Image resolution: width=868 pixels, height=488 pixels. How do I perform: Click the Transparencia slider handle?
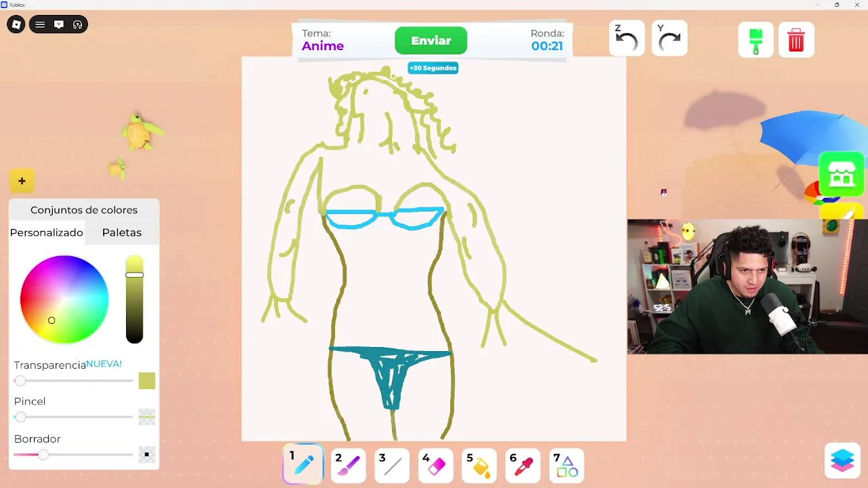pyautogui.click(x=20, y=381)
